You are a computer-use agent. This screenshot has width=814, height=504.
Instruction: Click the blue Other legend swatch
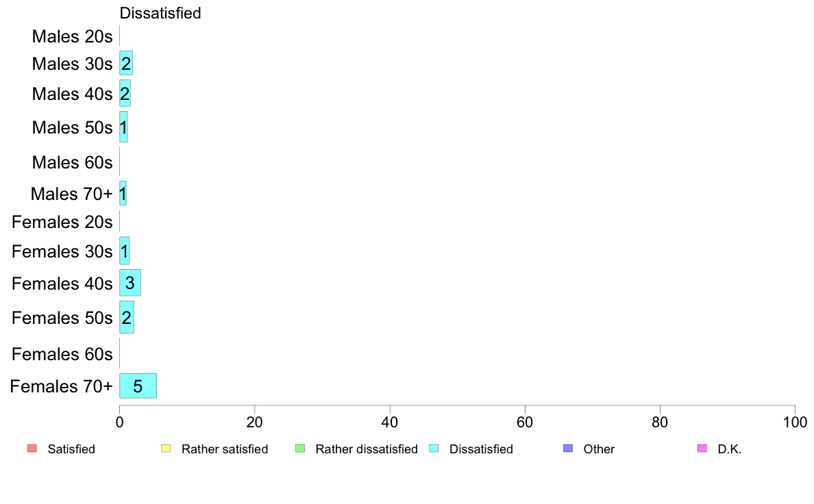(568, 449)
